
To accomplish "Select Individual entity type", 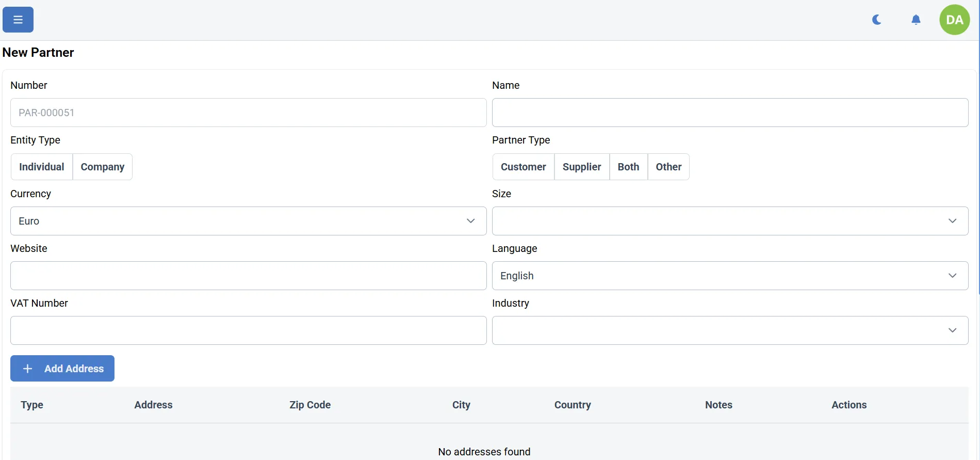I will coord(42,167).
